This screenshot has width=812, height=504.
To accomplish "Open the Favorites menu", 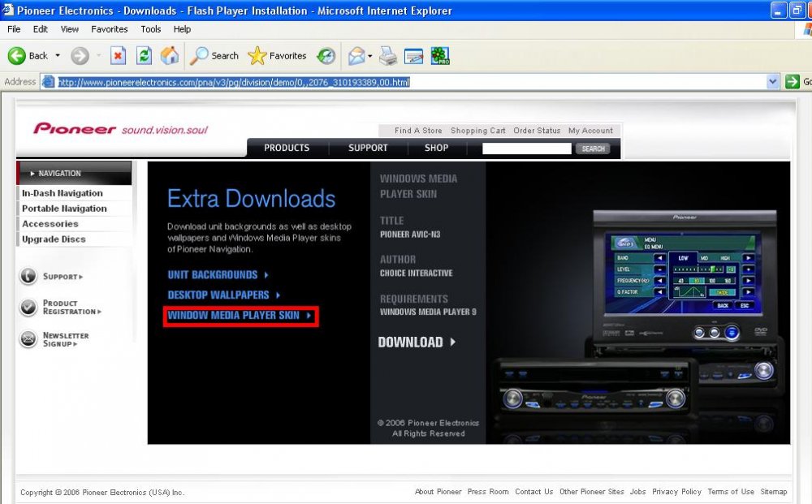I will (110, 29).
